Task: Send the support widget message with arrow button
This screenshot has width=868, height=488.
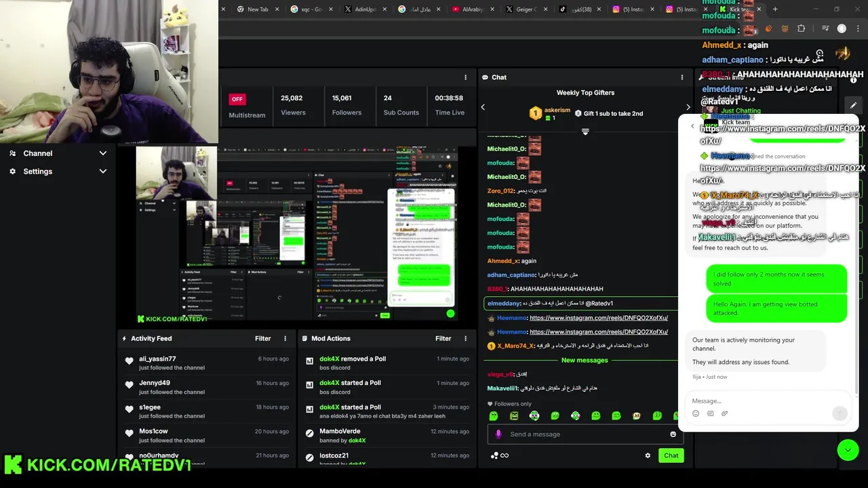Action: point(840,413)
